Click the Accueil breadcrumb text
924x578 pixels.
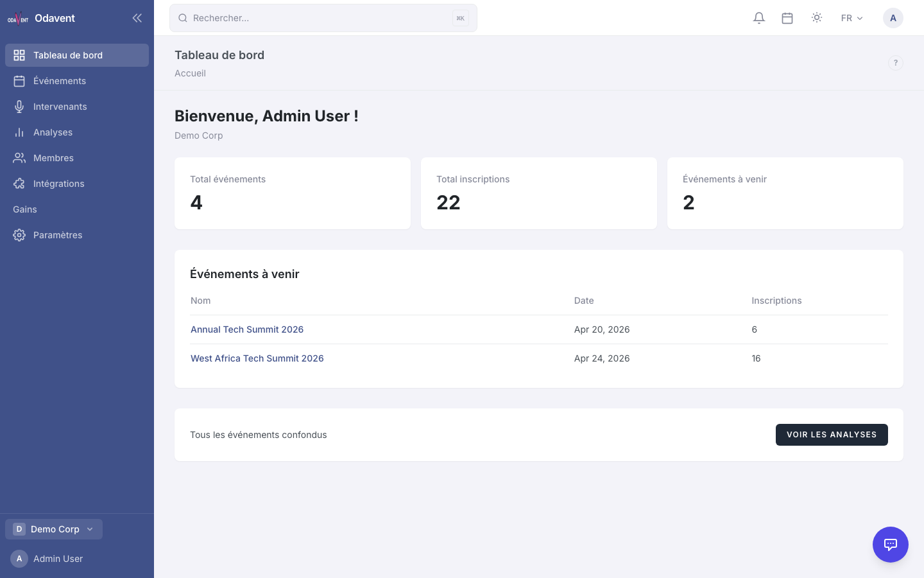click(x=190, y=73)
